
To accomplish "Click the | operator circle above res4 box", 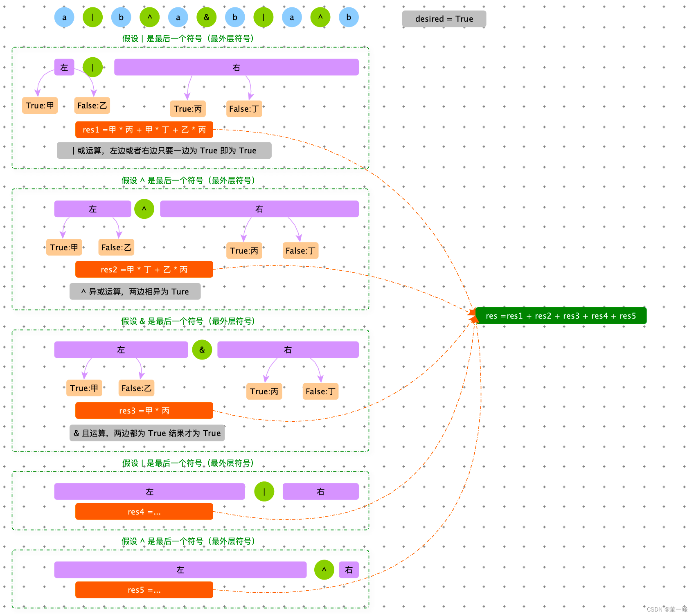I will point(264,492).
